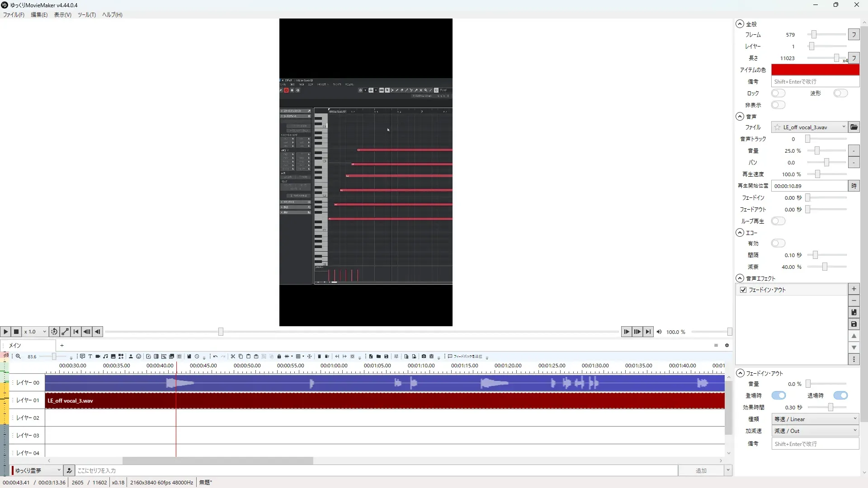
Task: Click the add audio item music note icon
Action: coord(105,357)
